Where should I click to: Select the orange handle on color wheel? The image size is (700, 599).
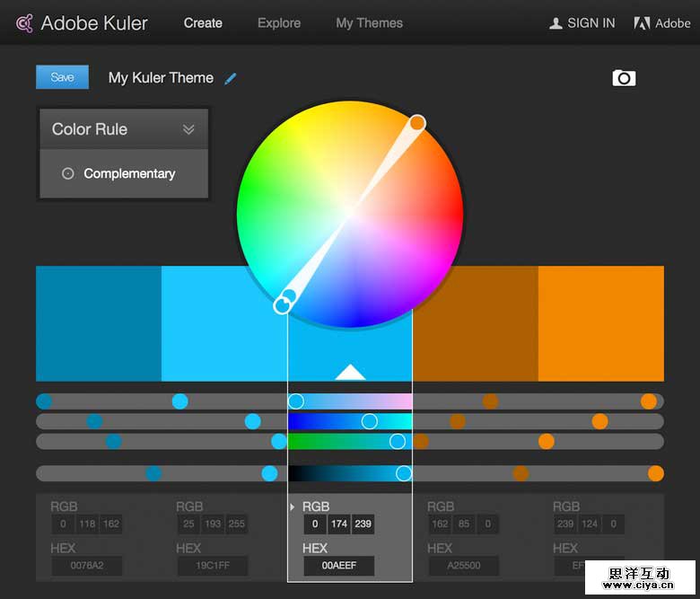coord(417,122)
